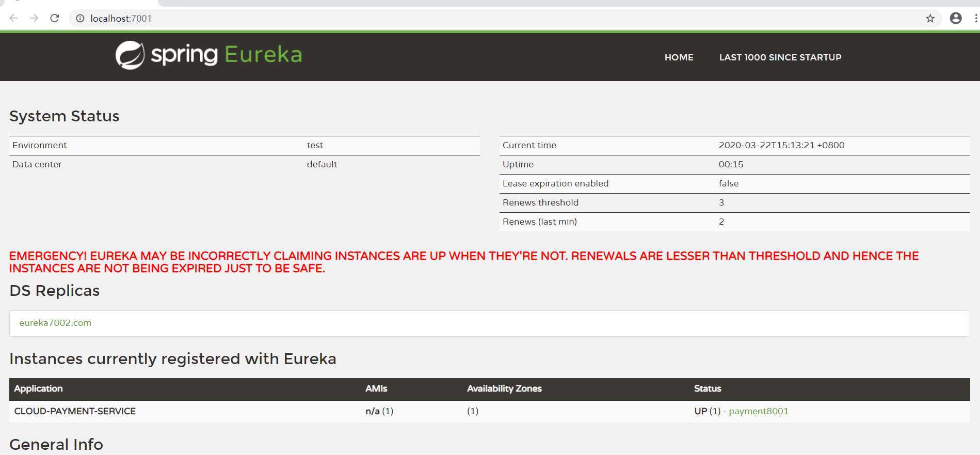The image size is (980, 455).
Task: Open the eureka7002.com replica link
Action: coord(55,323)
